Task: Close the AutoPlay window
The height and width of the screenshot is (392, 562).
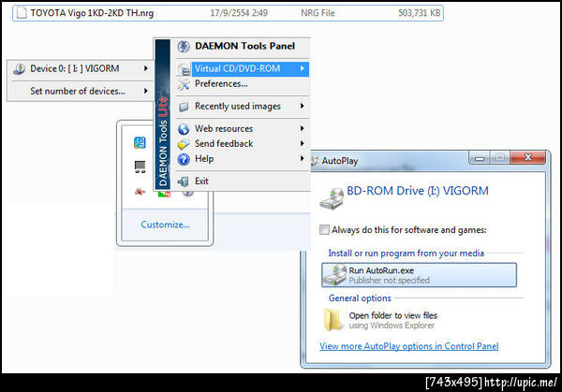Action: [527, 157]
